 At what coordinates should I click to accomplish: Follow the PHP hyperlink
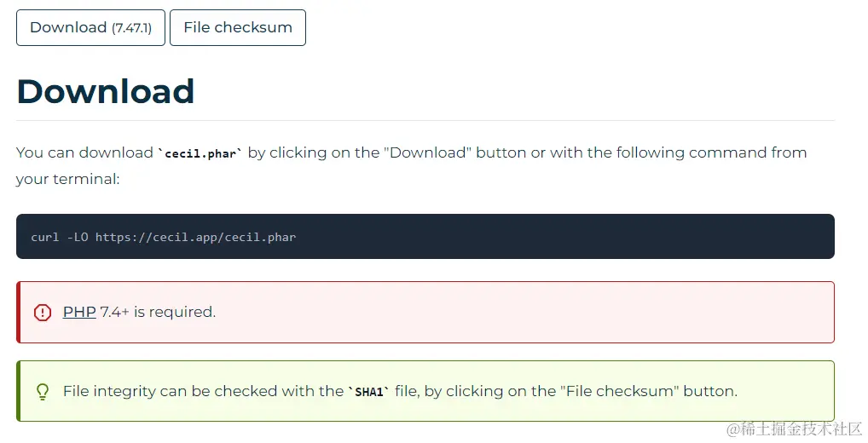coord(79,312)
